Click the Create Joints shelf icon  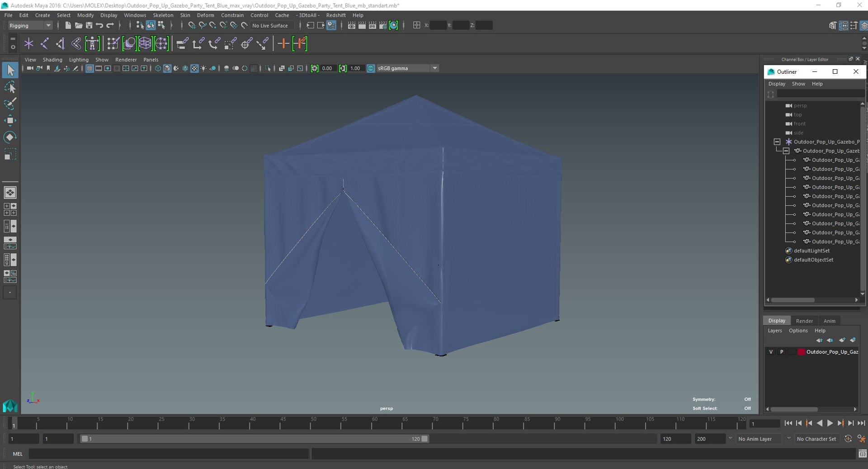coord(45,43)
